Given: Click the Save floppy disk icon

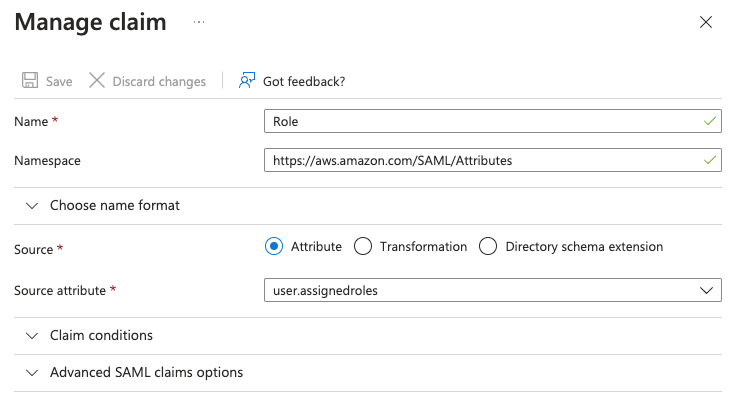Looking at the screenshot, I should 30,81.
